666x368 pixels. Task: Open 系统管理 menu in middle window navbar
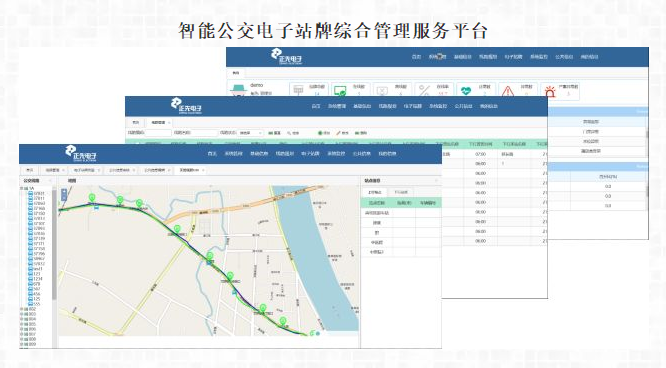tap(337, 106)
